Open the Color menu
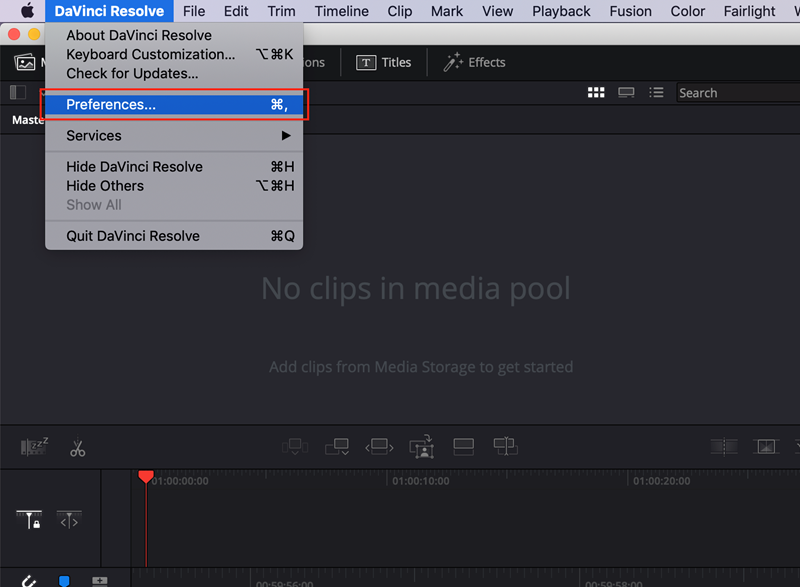The width and height of the screenshot is (800, 587). pyautogui.click(x=687, y=11)
